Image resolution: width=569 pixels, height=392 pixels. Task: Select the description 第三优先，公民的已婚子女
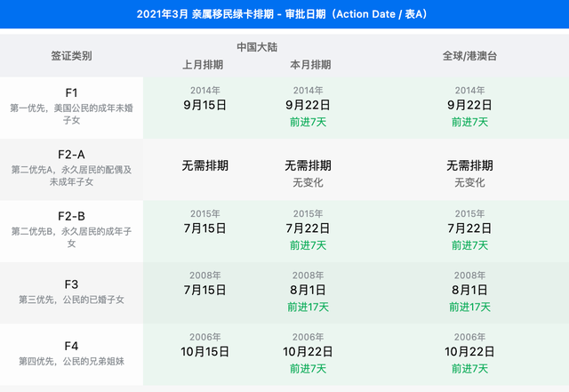(x=71, y=300)
